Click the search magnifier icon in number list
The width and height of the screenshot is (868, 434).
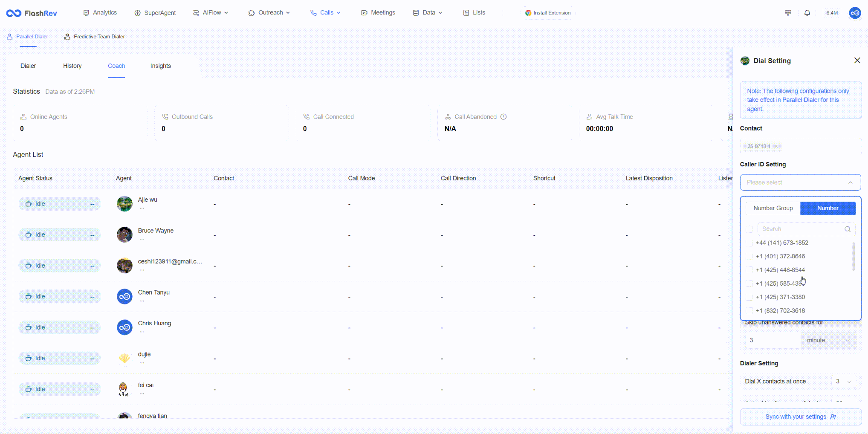click(x=848, y=229)
